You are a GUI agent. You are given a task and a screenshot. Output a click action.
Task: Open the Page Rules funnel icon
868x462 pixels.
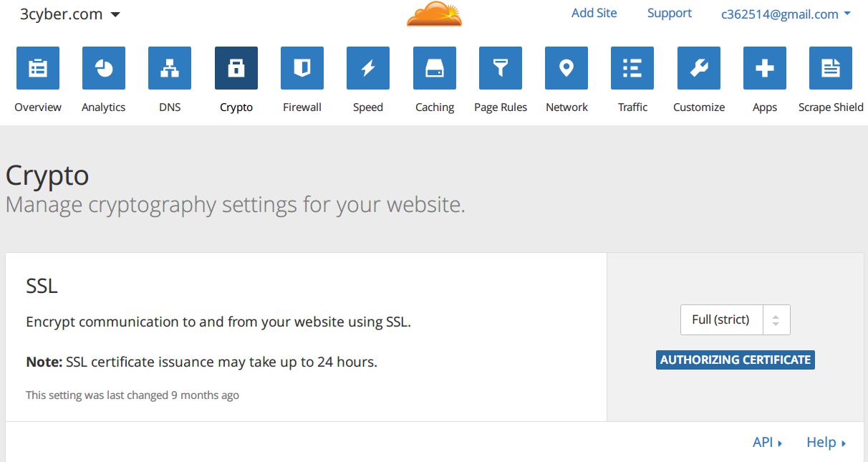(501, 68)
